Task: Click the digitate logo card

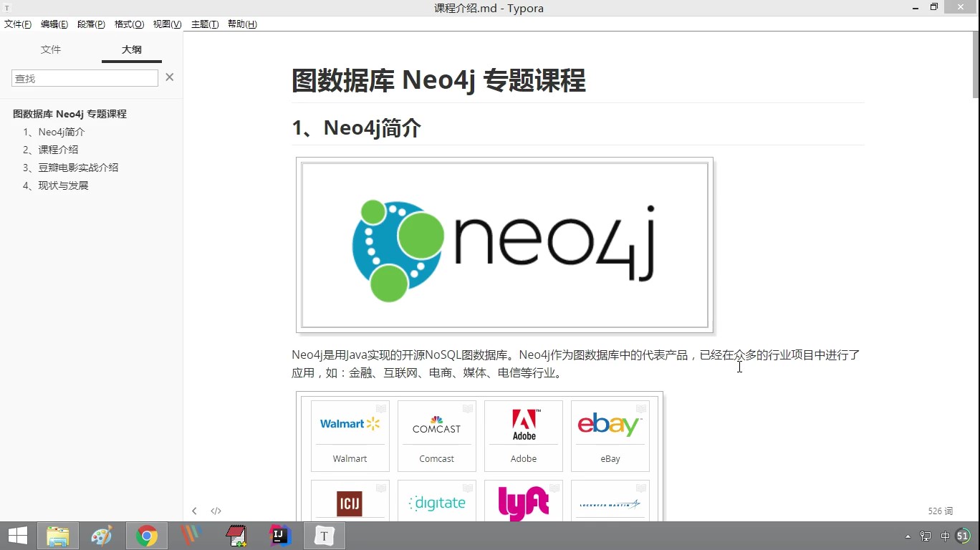Action: (x=437, y=501)
